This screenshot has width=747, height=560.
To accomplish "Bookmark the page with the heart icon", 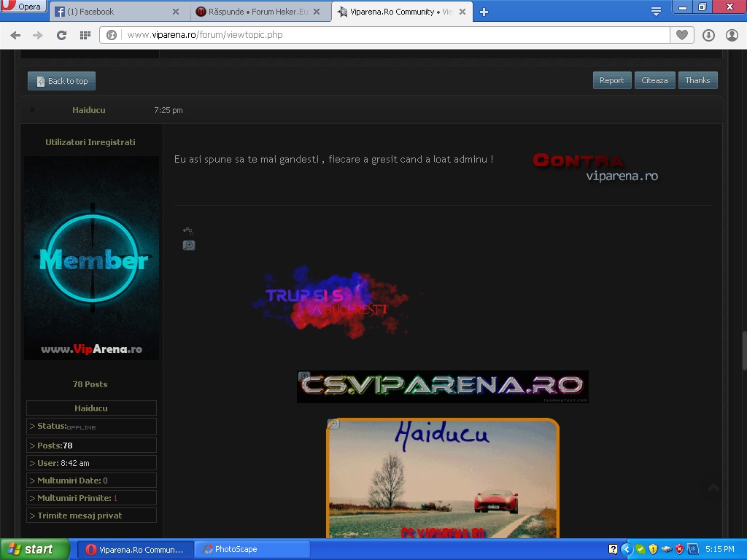I will [x=682, y=35].
